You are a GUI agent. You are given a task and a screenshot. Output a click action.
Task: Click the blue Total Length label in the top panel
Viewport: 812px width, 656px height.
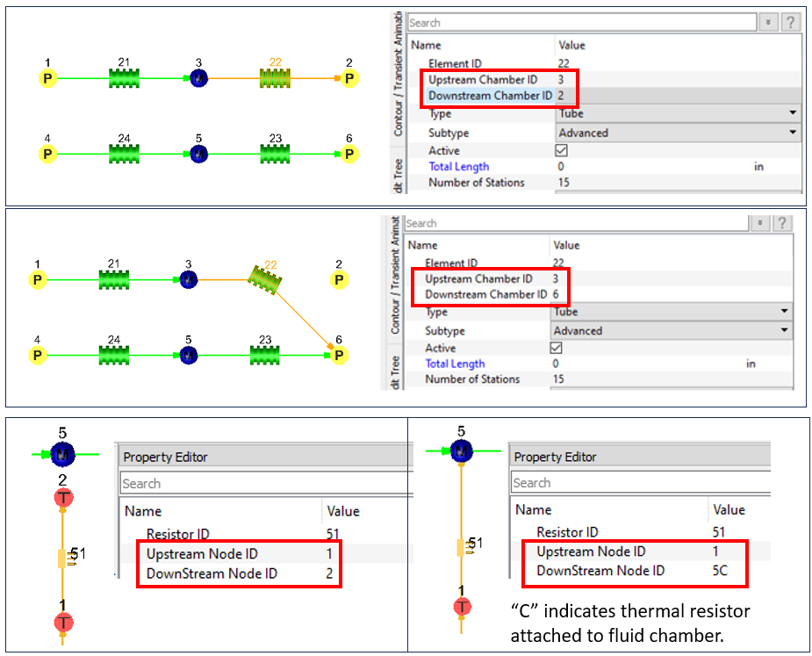(x=458, y=166)
